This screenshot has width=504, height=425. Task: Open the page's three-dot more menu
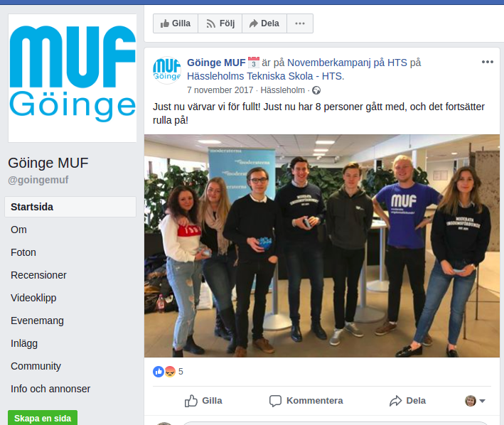[x=300, y=23]
